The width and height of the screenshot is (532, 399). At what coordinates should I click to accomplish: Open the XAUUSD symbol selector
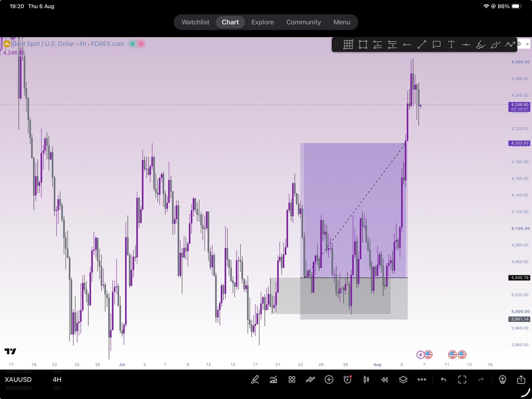coord(18,379)
